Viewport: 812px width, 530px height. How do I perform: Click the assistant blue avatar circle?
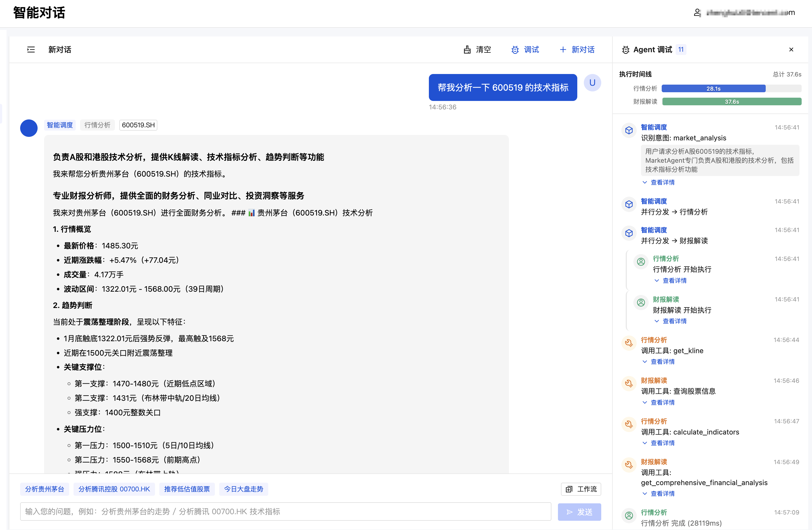29,128
